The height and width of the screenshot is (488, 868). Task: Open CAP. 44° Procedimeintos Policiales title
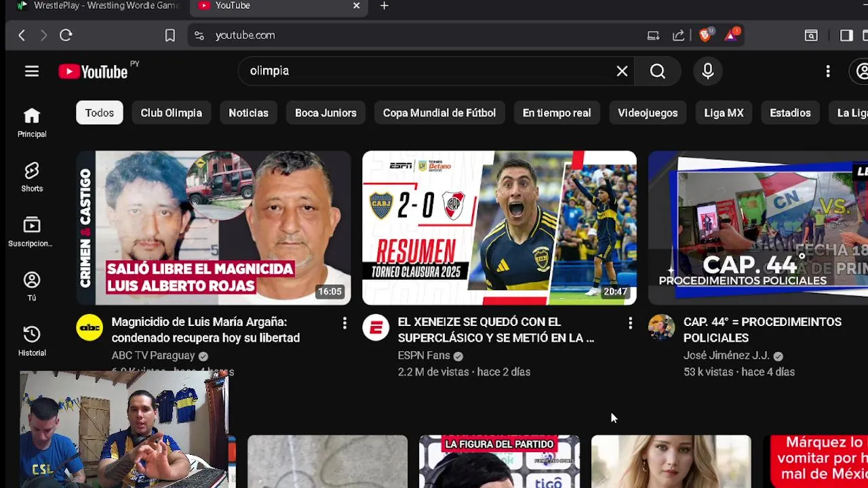[762, 330]
